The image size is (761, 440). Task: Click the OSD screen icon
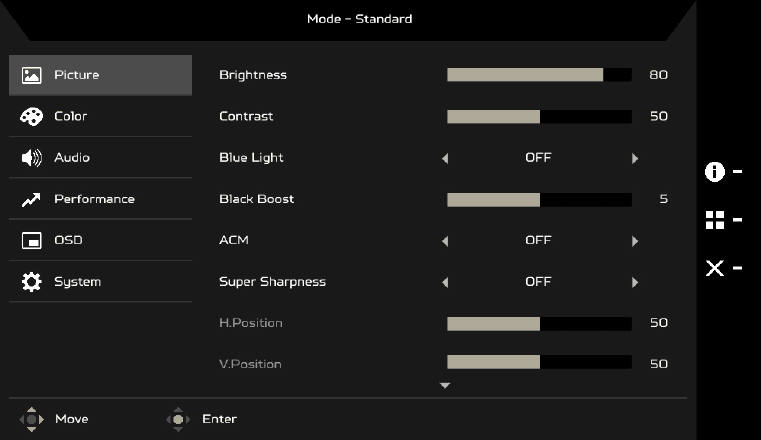click(31, 240)
